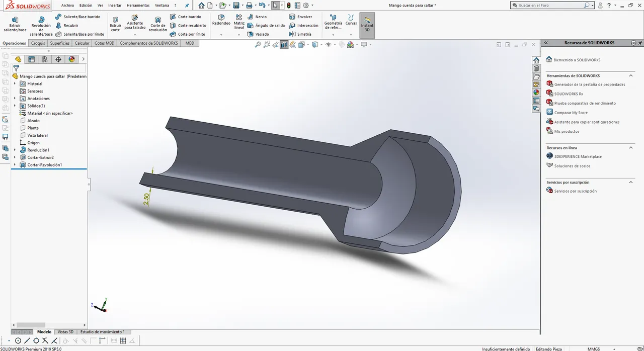This screenshot has height=351, width=644.
Task: Click the Nervio rib tool
Action: tap(257, 17)
